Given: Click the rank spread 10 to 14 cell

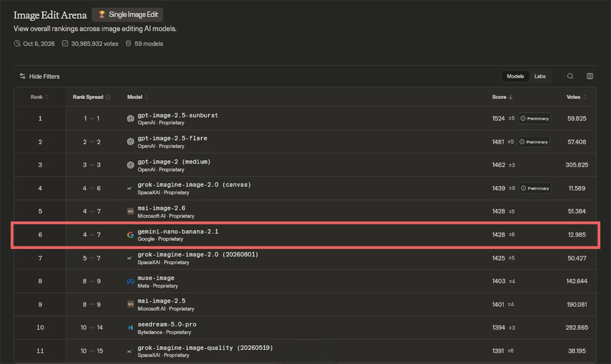Looking at the screenshot, I should coord(92,328).
